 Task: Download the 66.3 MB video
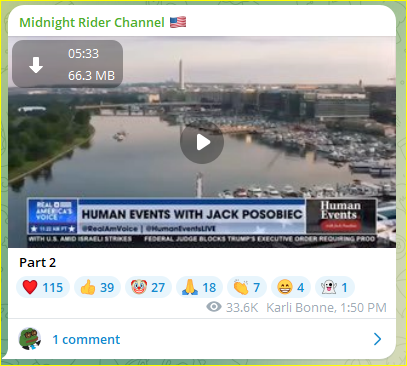(x=36, y=65)
